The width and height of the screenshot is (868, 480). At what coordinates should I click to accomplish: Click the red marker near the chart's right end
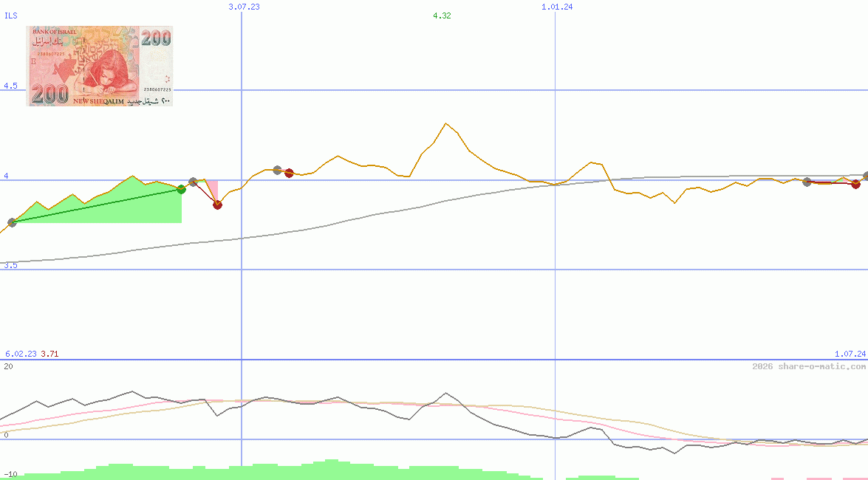point(855,184)
